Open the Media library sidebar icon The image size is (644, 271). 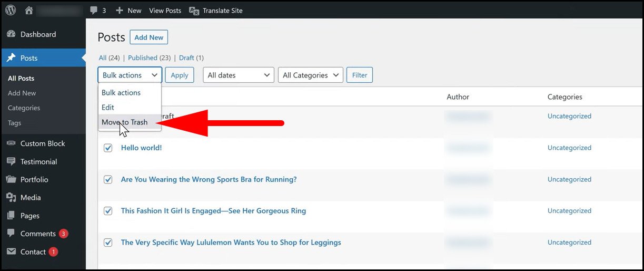point(11,198)
